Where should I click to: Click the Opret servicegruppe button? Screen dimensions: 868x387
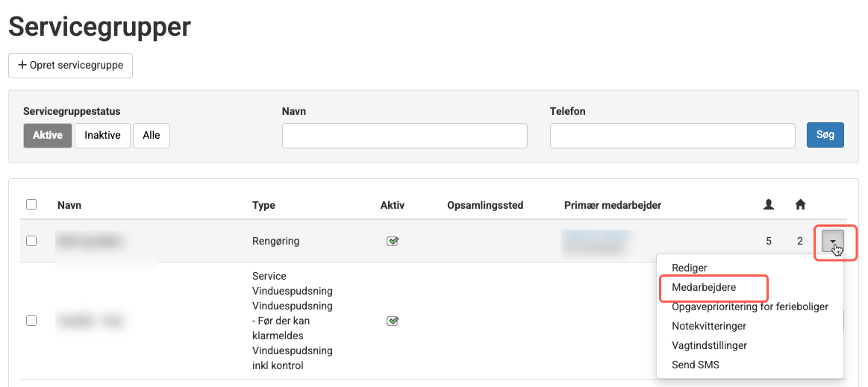coord(70,65)
